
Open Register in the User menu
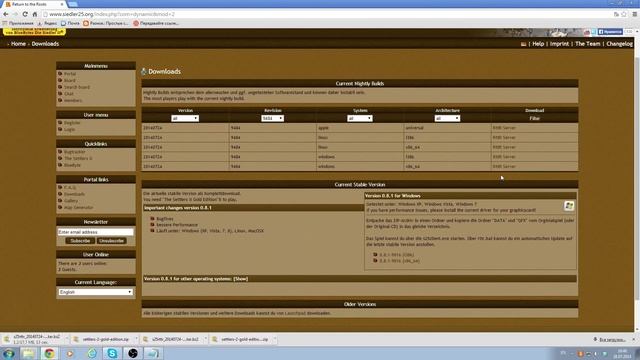coord(72,123)
